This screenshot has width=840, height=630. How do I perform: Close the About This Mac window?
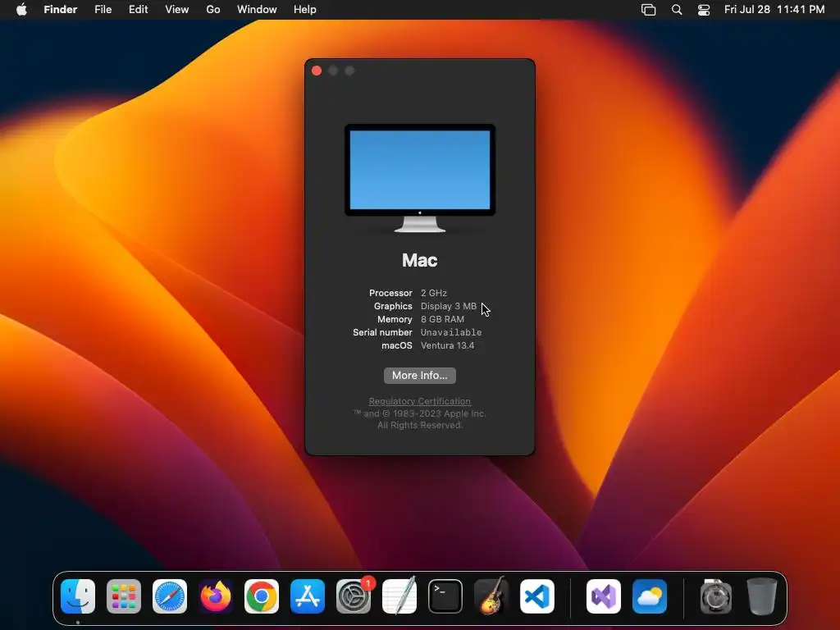coord(317,71)
